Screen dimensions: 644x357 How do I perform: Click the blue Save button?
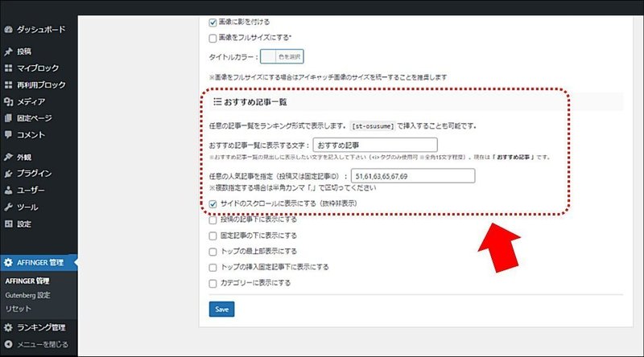pyautogui.click(x=222, y=310)
